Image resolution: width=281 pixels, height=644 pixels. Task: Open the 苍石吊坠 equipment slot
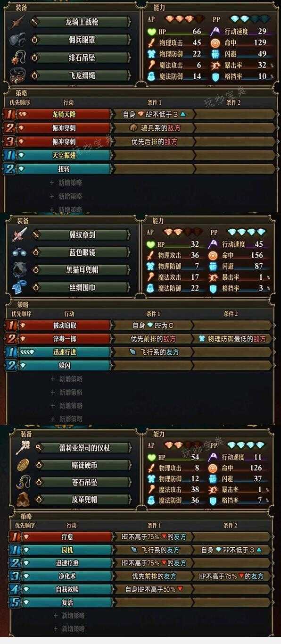point(83,482)
